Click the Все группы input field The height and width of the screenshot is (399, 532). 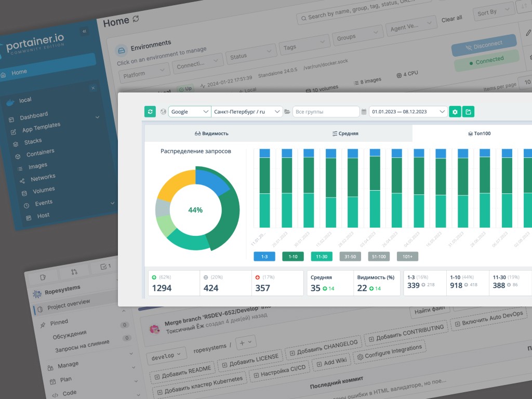click(326, 112)
